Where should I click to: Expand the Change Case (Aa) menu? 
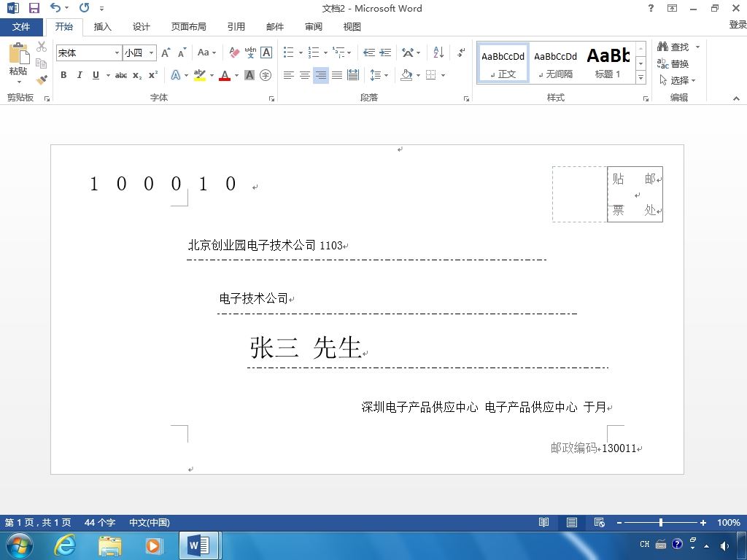pyautogui.click(x=206, y=52)
